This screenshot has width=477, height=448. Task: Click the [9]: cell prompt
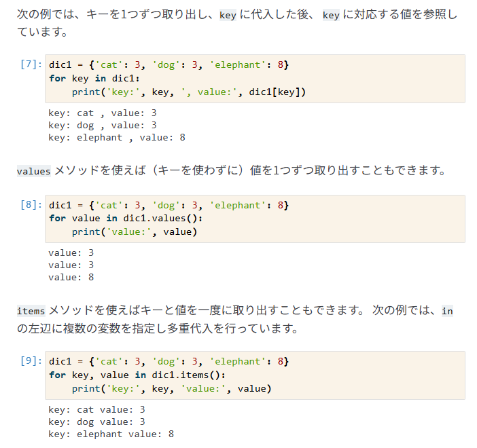click(x=31, y=361)
